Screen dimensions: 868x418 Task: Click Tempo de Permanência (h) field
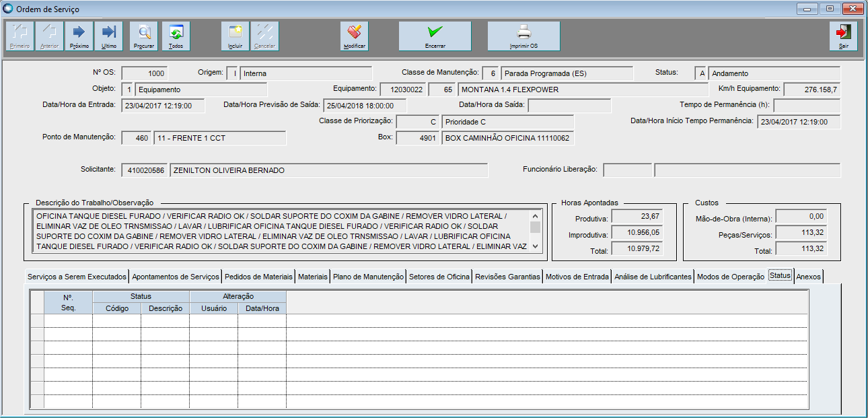click(807, 106)
